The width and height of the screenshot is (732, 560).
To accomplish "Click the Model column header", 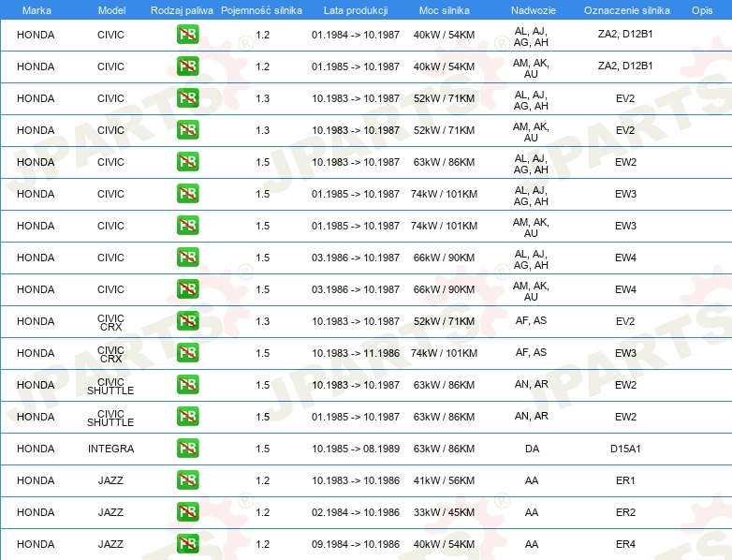I will point(111,10).
